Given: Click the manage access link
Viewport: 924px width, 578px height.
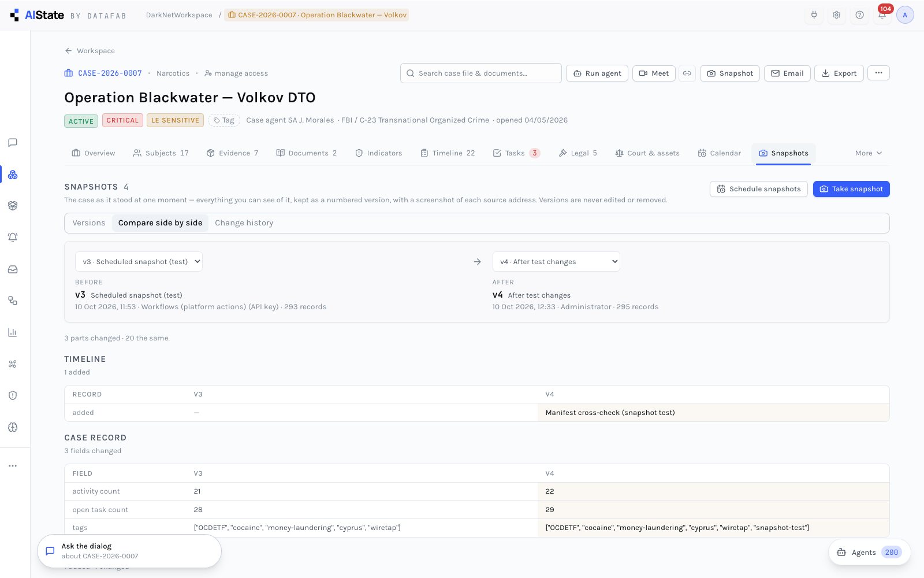Looking at the screenshot, I should (x=236, y=73).
